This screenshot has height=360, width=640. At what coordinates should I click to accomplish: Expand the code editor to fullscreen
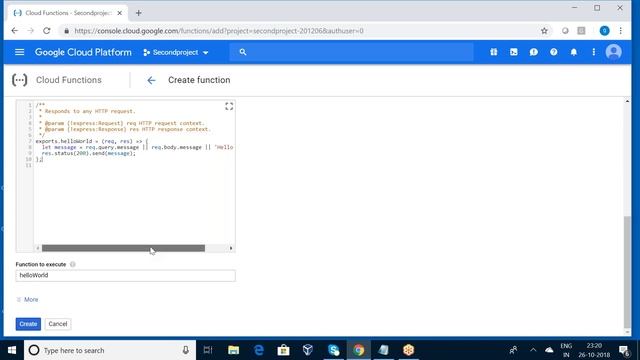click(229, 107)
